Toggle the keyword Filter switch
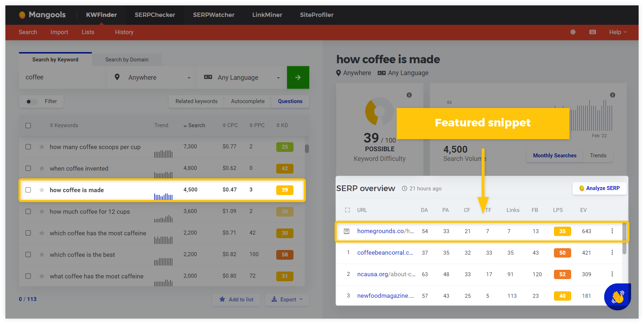644x324 pixels. tap(32, 102)
